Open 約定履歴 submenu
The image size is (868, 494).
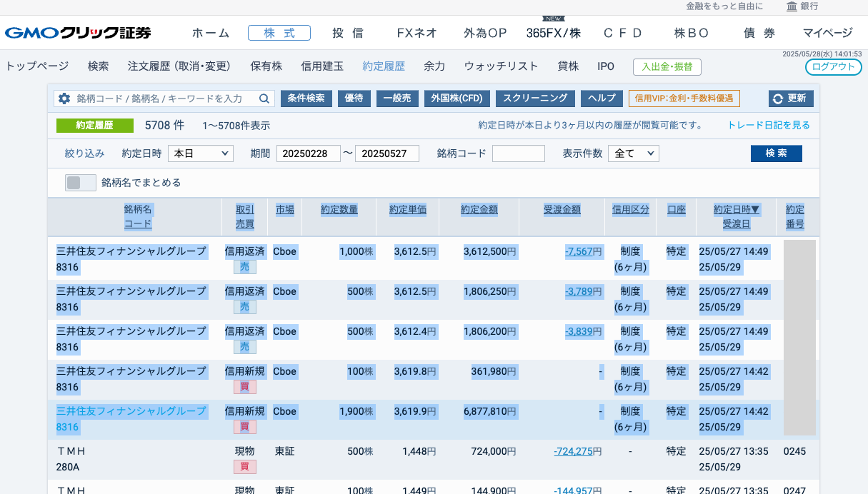coord(384,66)
